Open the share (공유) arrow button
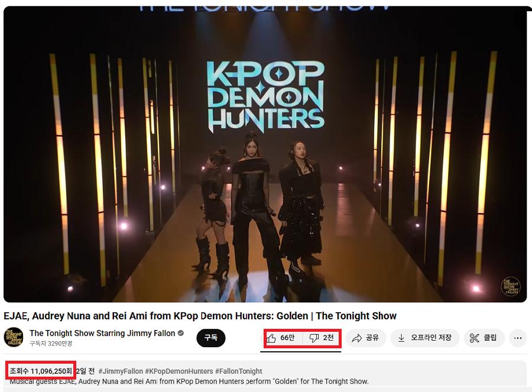The width and height of the screenshot is (532, 392). click(x=366, y=338)
